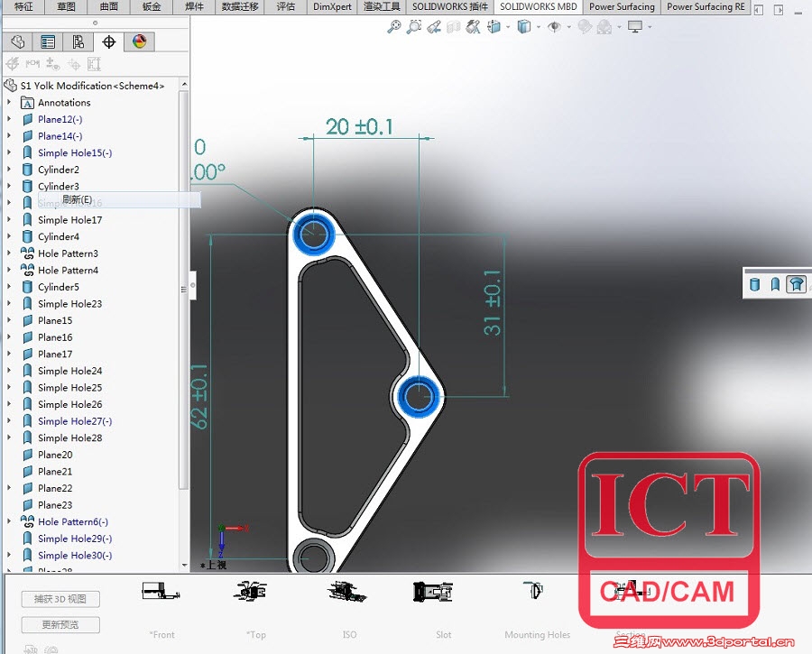Open the ISO 3D view thumbnail

click(x=347, y=592)
